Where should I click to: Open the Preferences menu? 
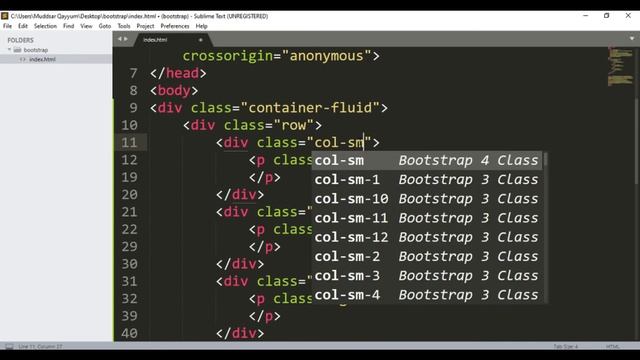coord(175,26)
